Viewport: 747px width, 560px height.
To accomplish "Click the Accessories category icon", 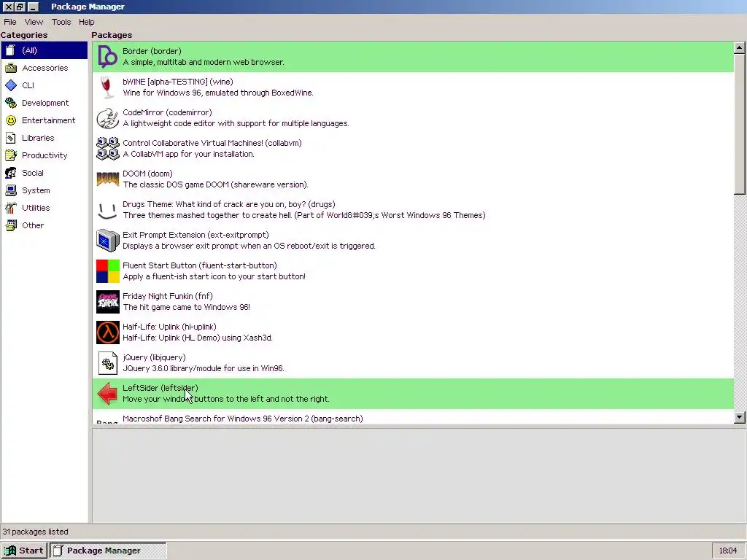I will [11, 68].
